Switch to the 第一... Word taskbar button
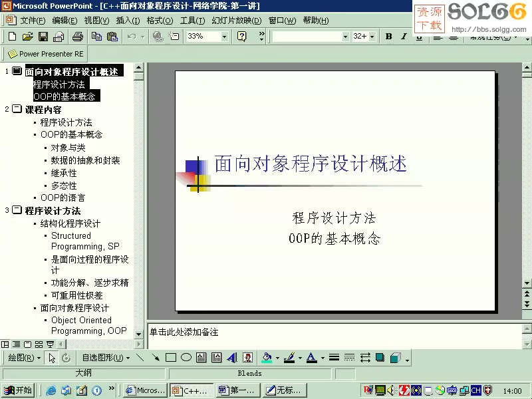The width and height of the screenshot is (532, 399). coord(237,390)
